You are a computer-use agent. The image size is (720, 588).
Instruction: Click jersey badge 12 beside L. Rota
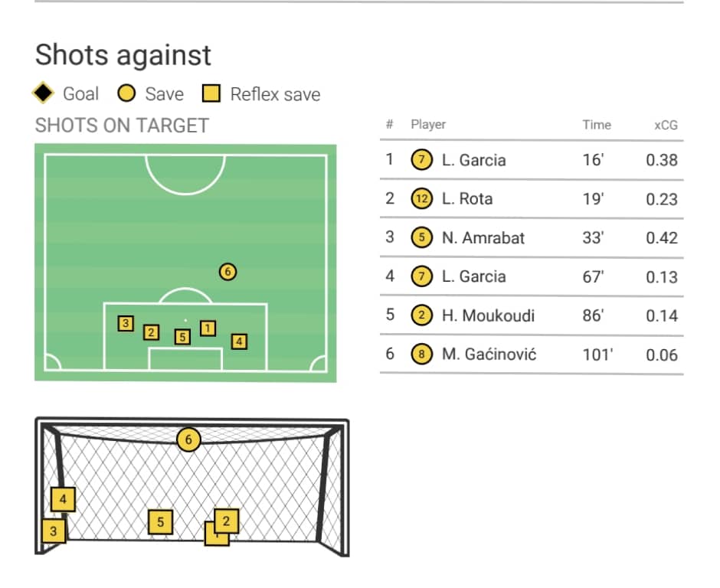[421, 198]
